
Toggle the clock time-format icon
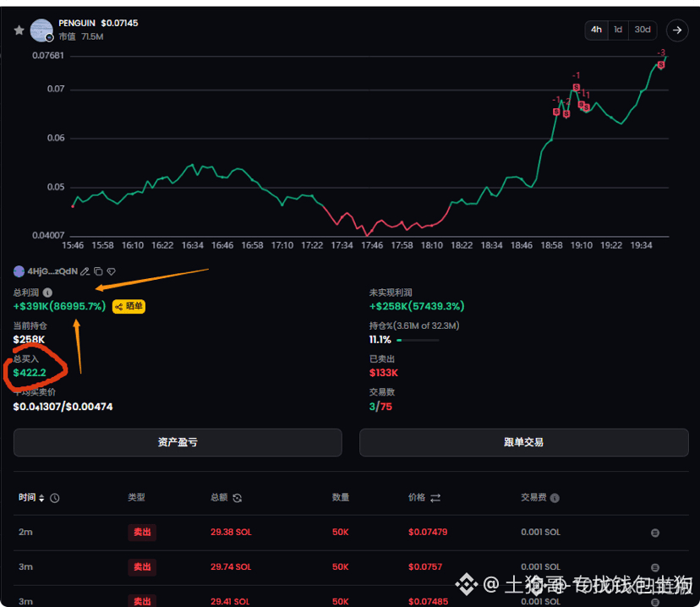tap(54, 498)
